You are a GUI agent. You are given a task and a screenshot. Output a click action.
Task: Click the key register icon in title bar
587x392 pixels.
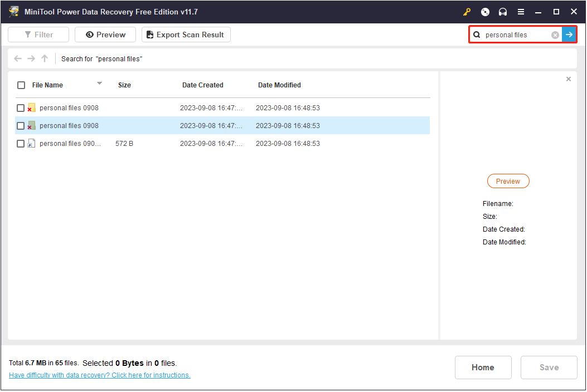[467, 12]
